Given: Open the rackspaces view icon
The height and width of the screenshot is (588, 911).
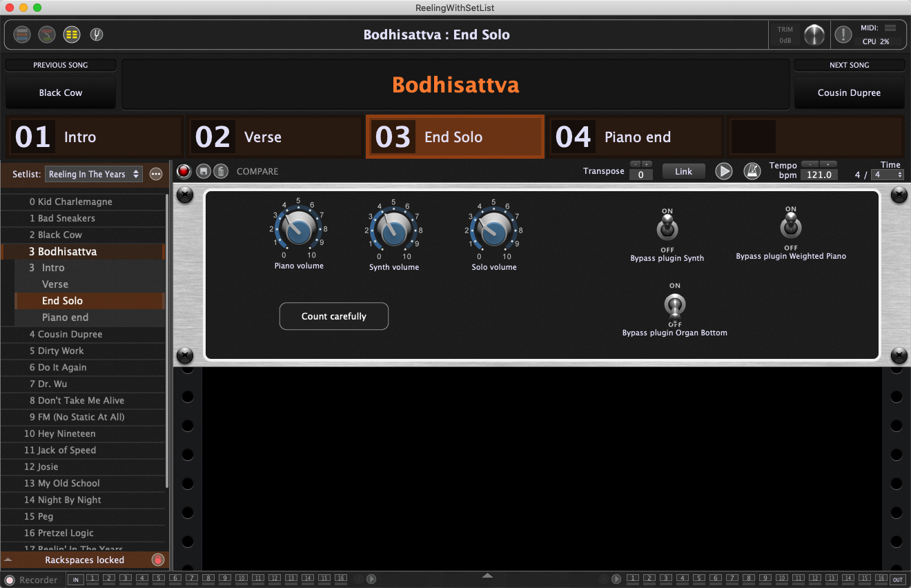Looking at the screenshot, I should (x=22, y=35).
